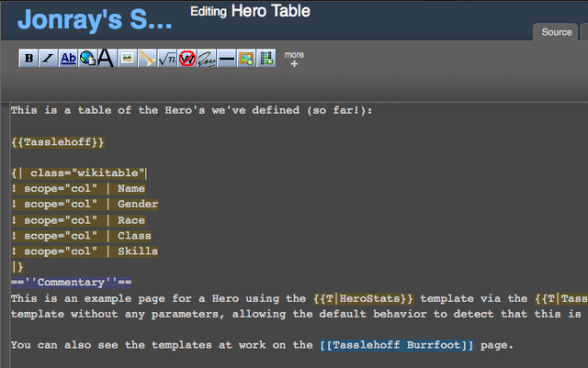The height and width of the screenshot is (368, 588).
Task: Click the line starting 'This is an example page'
Action: 299,298
